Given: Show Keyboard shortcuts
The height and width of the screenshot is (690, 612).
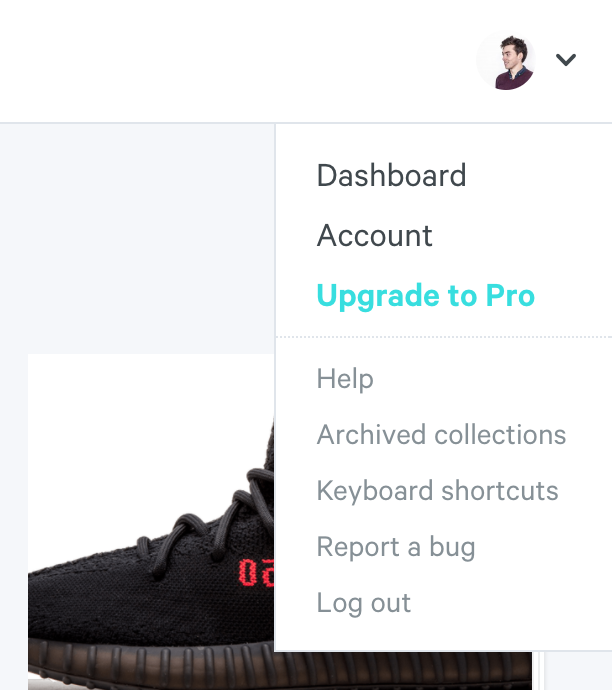Looking at the screenshot, I should click(437, 491).
